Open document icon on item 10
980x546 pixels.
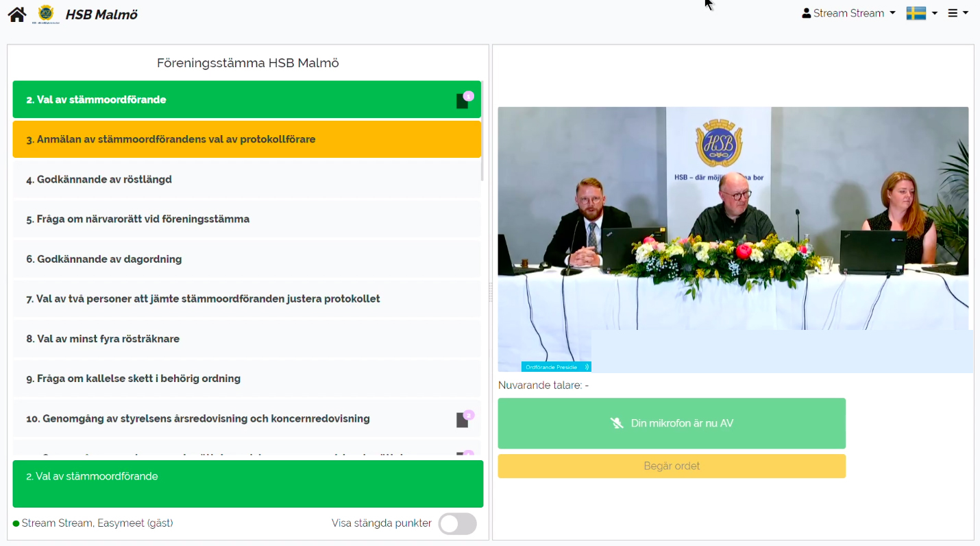click(x=463, y=420)
